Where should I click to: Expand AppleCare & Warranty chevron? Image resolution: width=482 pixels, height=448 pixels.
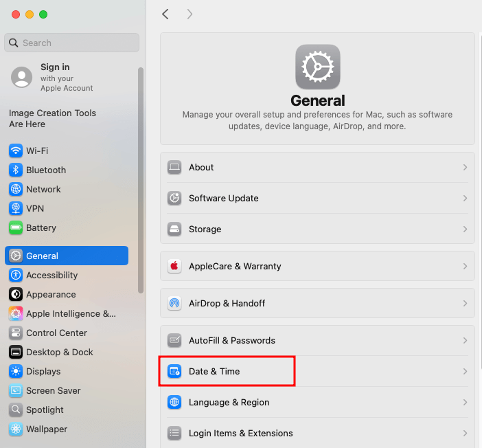tap(465, 266)
